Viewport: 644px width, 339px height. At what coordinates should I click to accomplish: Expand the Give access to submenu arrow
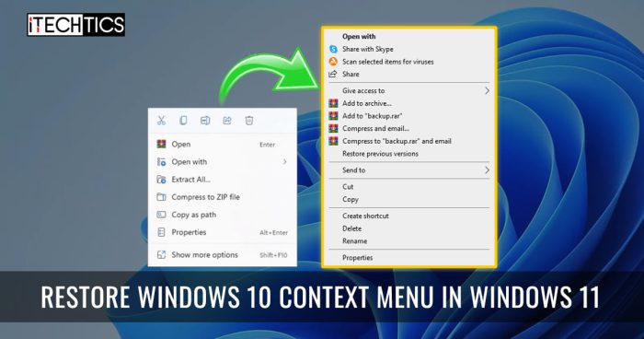pyautogui.click(x=487, y=90)
